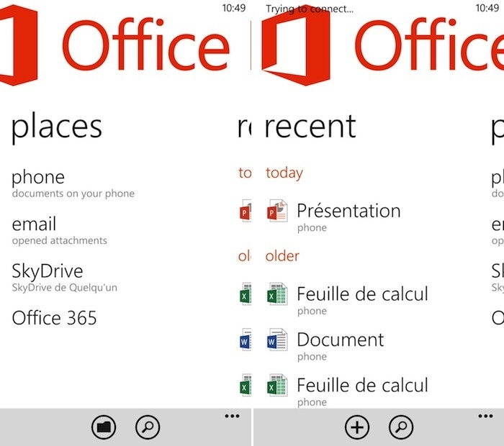Screen dimensions: 504x446
Task: Switch to the places pivot header
Action: click(x=57, y=128)
